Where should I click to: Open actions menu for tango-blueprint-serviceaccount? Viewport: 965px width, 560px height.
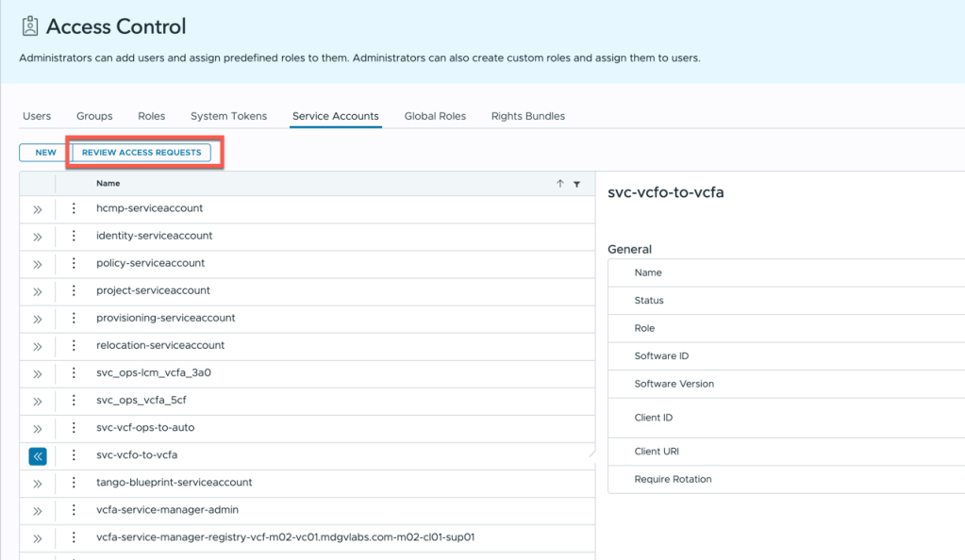click(x=74, y=483)
